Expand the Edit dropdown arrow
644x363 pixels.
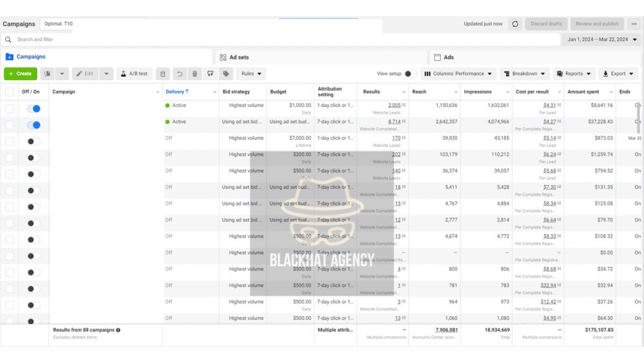tap(106, 73)
